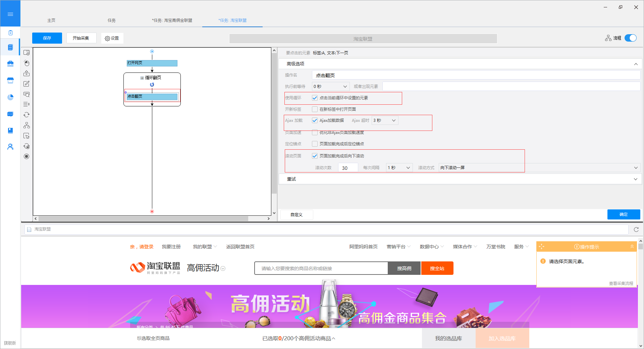Select the loop cycle arrows tool
Viewport: 644px width, 349px height.
click(26, 115)
